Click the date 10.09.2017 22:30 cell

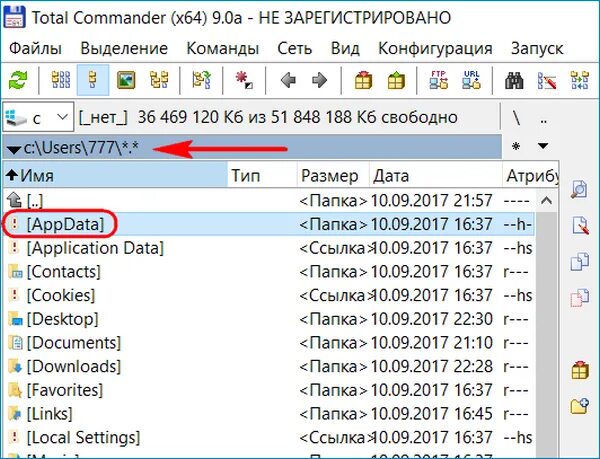[432, 319]
